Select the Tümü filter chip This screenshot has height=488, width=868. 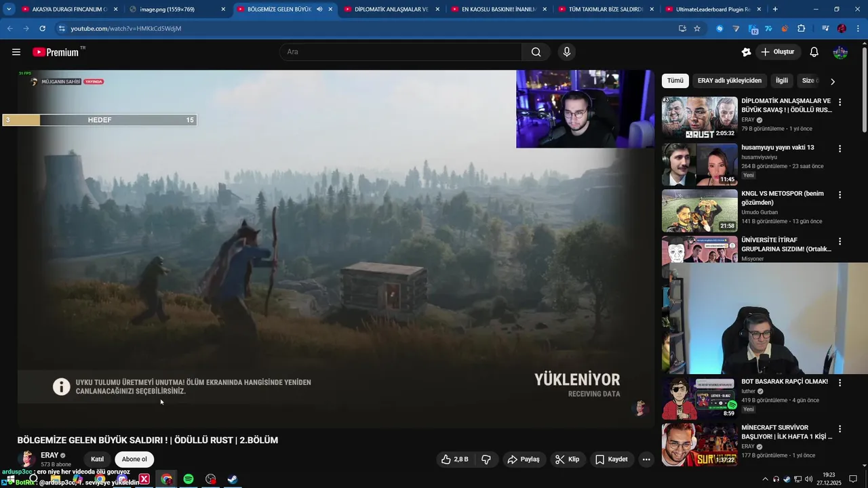pos(675,81)
